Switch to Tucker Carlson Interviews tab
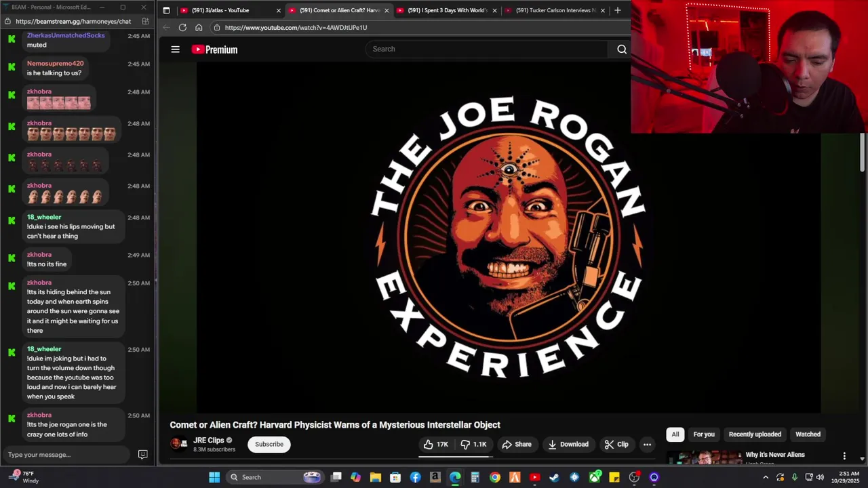 click(555, 10)
